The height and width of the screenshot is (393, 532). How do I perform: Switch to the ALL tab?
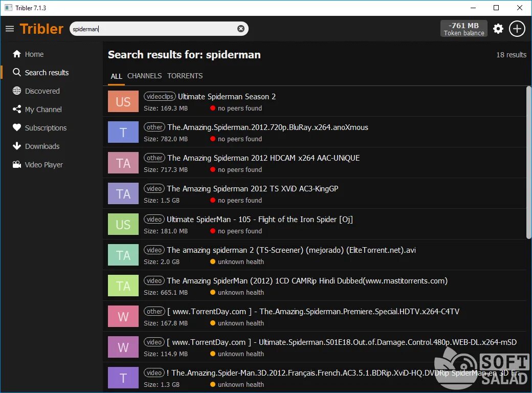(x=117, y=76)
